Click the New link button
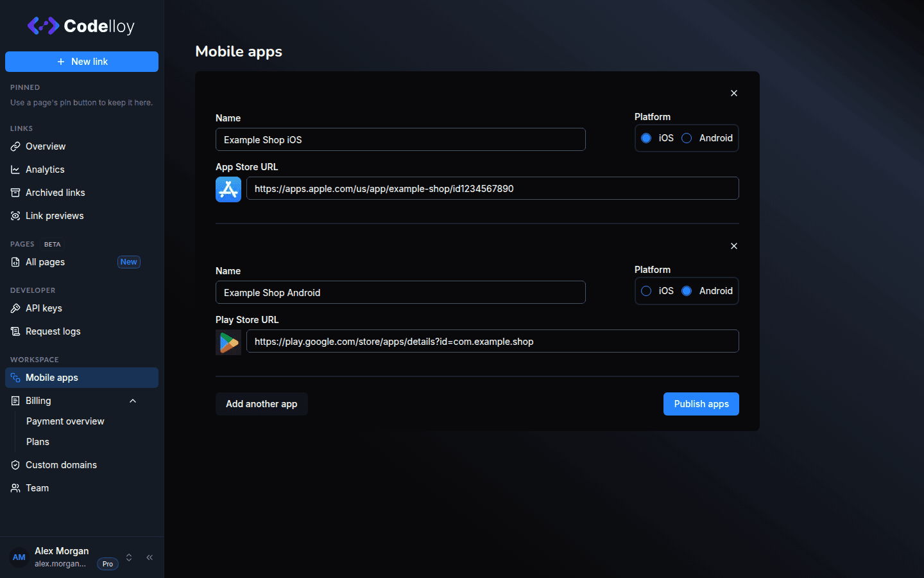 tap(81, 62)
